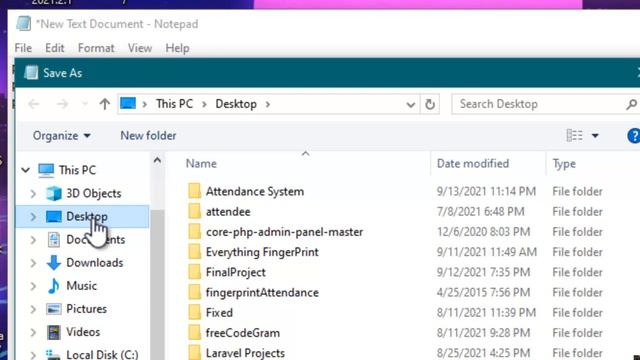Click the Back navigation arrow
Viewport: 640px width, 360px height.
point(34,104)
